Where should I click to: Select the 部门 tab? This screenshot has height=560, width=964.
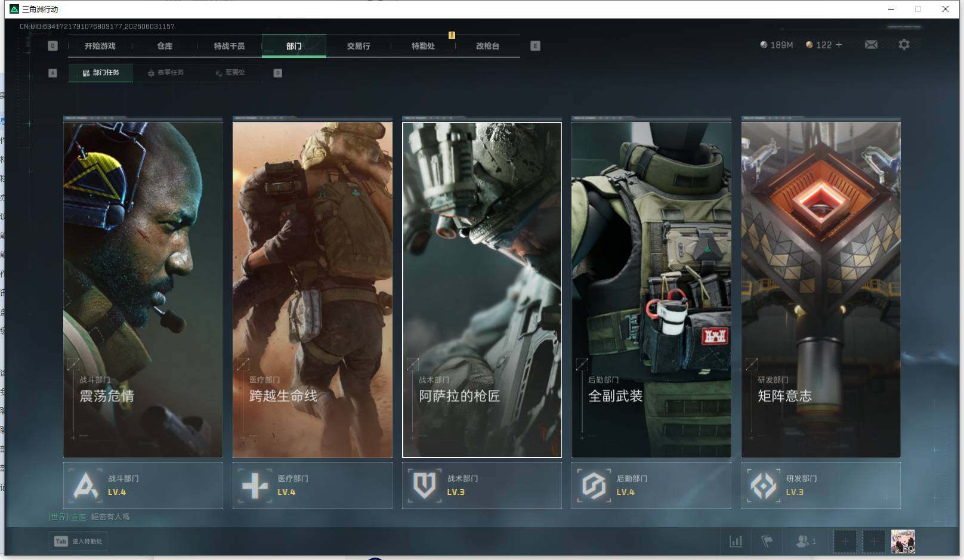click(x=293, y=46)
